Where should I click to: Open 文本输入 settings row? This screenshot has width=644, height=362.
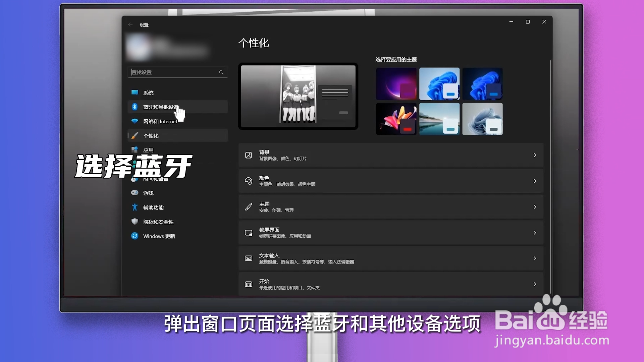tap(391, 258)
